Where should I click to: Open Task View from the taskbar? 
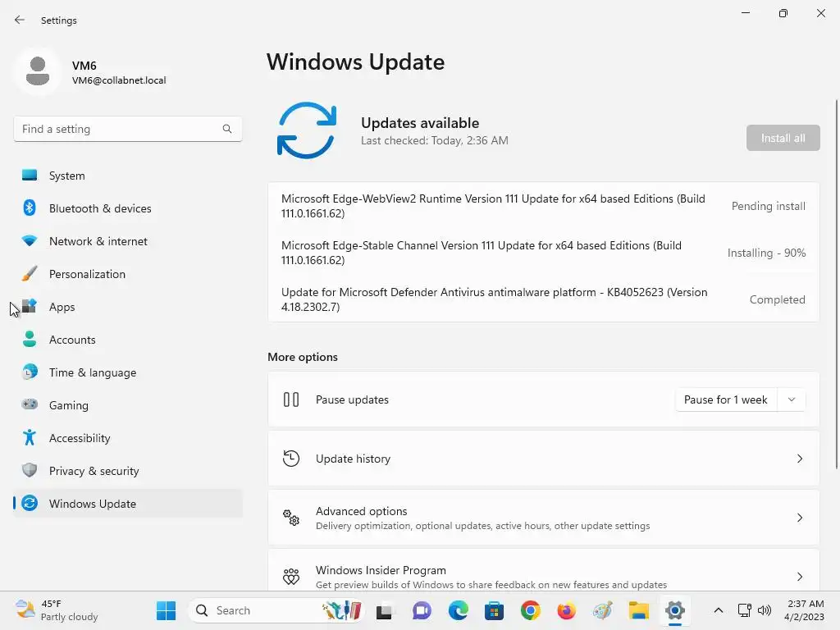tap(384, 610)
